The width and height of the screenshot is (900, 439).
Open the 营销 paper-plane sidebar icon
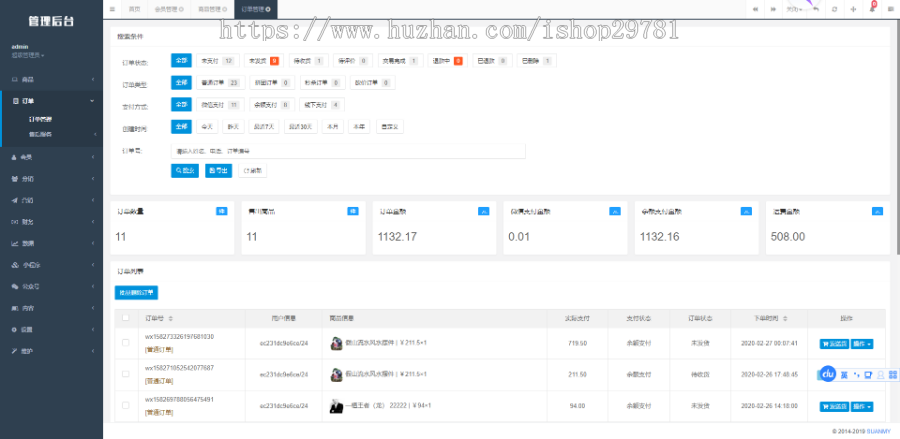pyautogui.click(x=15, y=200)
